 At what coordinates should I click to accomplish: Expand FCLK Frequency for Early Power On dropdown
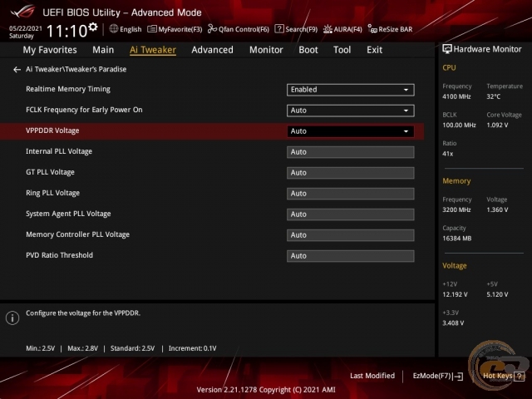click(x=351, y=111)
